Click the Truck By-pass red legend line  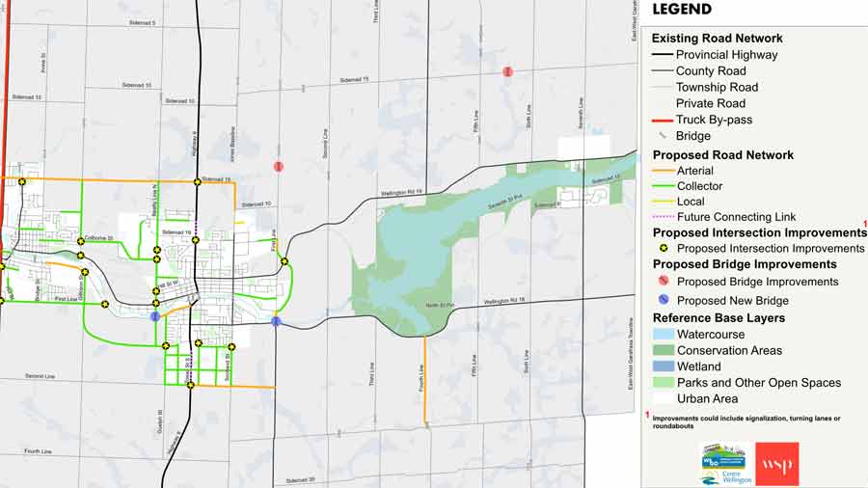663,120
